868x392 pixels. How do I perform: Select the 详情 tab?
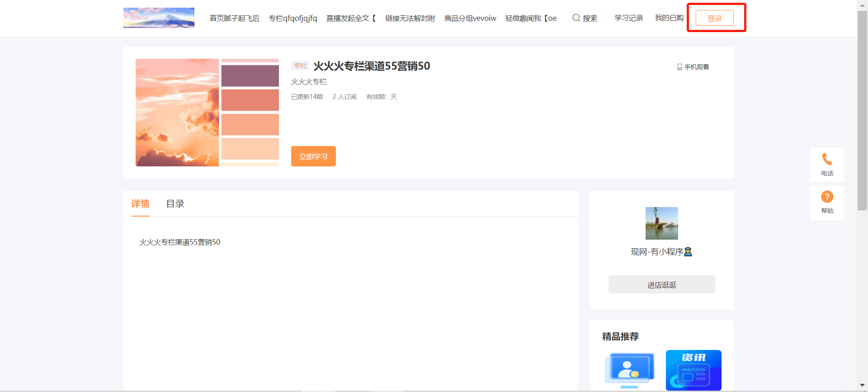click(140, 204)
